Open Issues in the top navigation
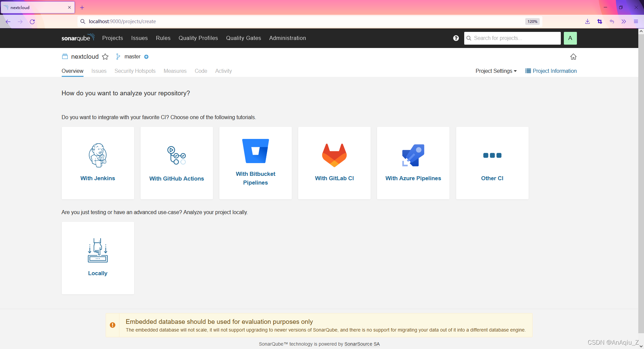The height and width of the screenshot is (349, 644). pyautogui.click(x=140, y=38)
